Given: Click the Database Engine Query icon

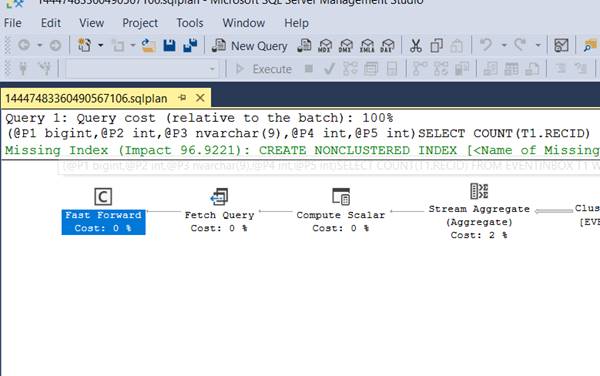Looking at the screenshot, I should tap(304, 46).
